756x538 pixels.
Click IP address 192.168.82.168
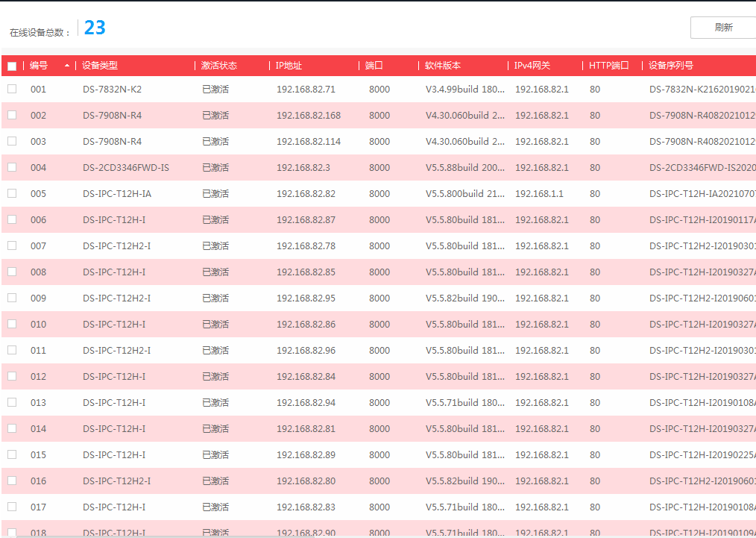click(309, 116)
